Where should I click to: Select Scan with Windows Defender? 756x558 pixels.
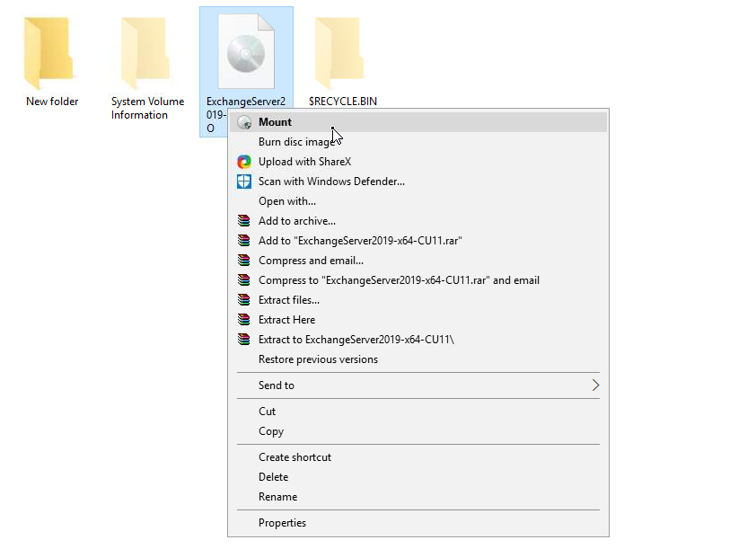[418, 182]
